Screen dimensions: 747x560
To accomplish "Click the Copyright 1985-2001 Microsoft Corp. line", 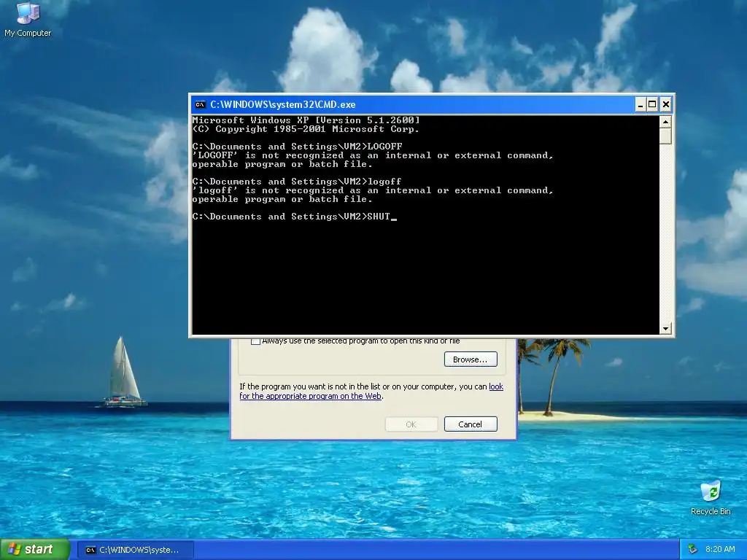I will click(x=306, y=129).
